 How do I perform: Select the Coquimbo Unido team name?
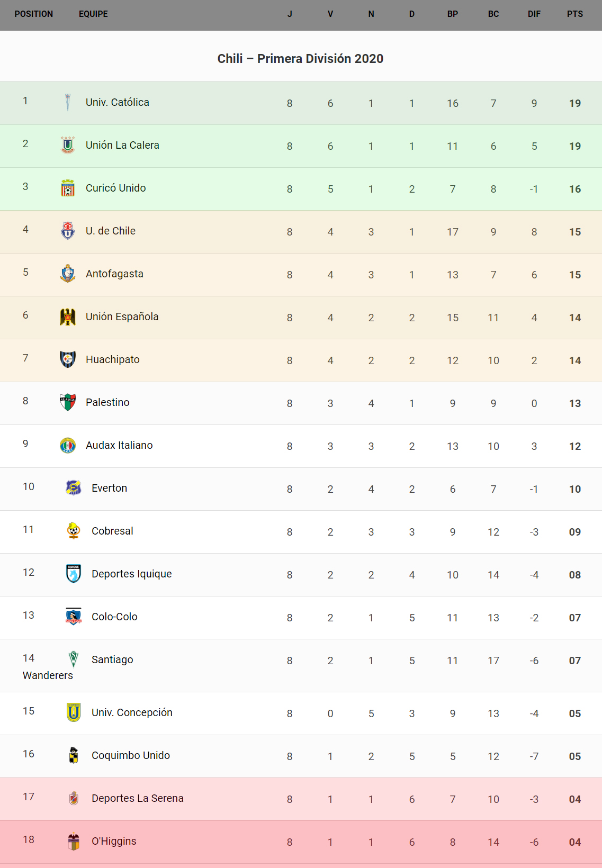tap(130, 755)
